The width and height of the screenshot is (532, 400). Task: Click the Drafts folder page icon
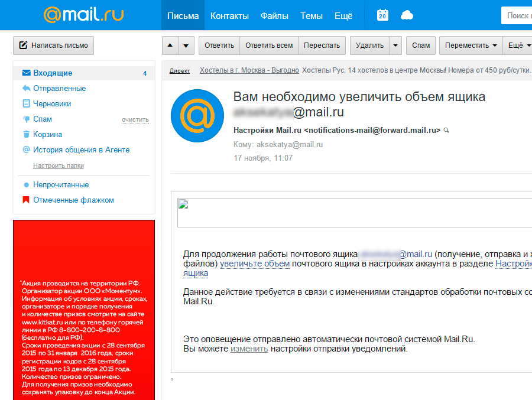coord(26,103)
